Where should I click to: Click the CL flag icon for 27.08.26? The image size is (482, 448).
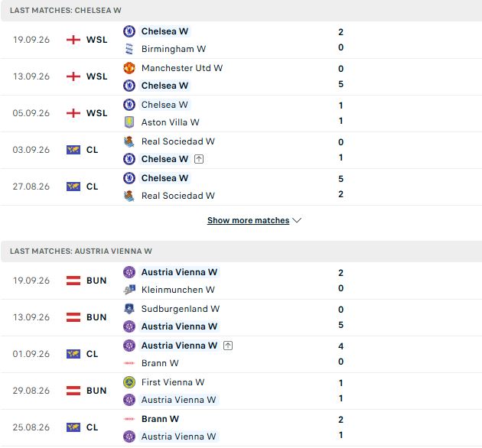[x=73, y=187]
